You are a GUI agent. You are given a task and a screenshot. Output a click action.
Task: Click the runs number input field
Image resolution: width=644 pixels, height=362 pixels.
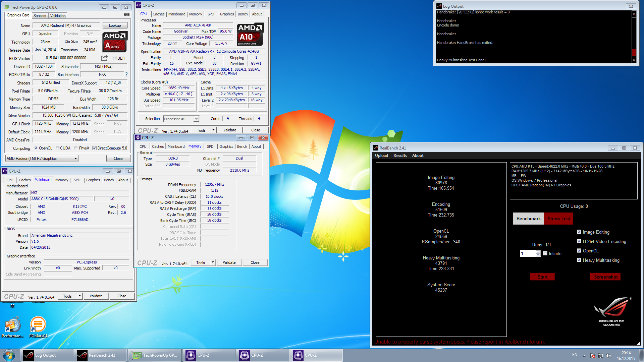tap(528, 253)
